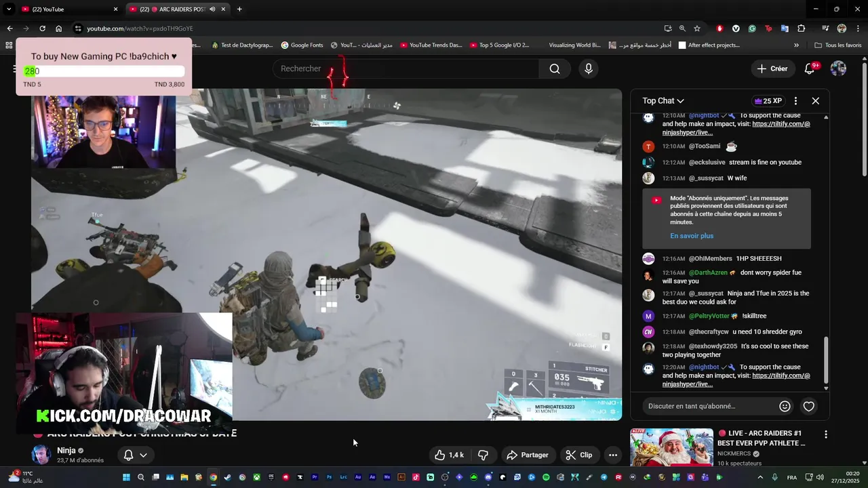
Task: Send a heart reaction in chat
Action: 808,406
